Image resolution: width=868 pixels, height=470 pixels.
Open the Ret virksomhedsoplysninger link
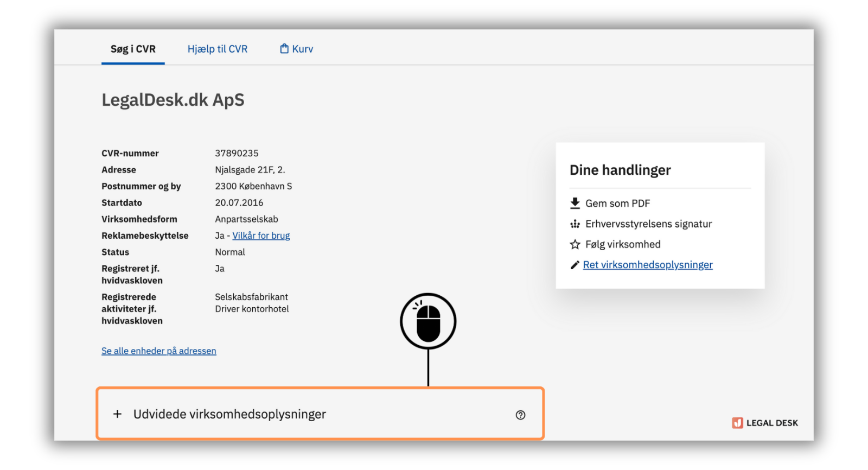click(x=648, y=265)
